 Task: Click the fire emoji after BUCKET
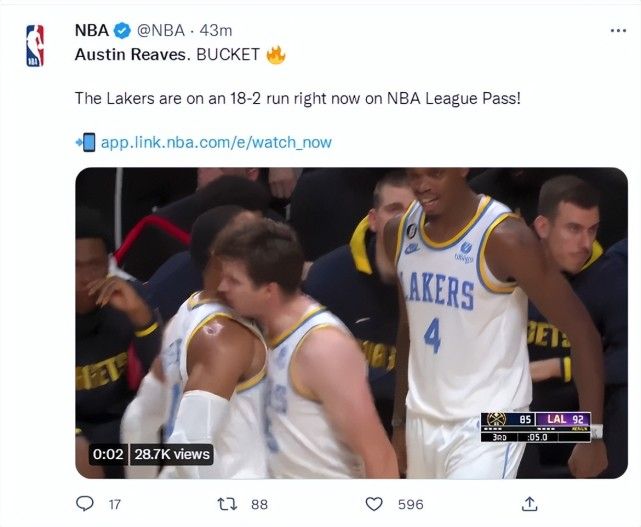(x=276, y=55)
